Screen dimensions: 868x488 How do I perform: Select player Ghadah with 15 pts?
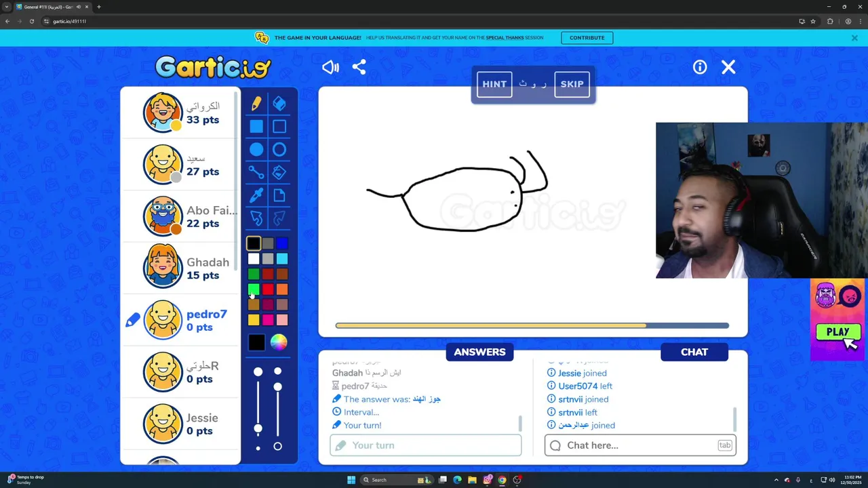180,268
